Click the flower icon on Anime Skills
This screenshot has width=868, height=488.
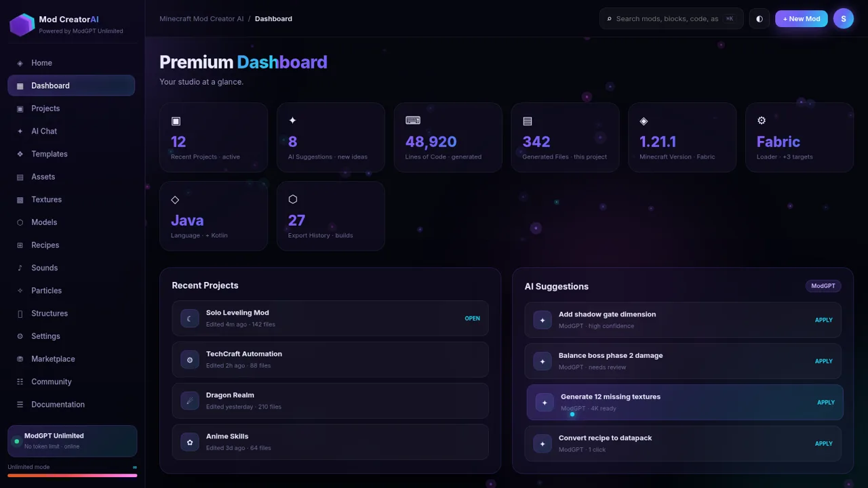click(x=190, y=442)
